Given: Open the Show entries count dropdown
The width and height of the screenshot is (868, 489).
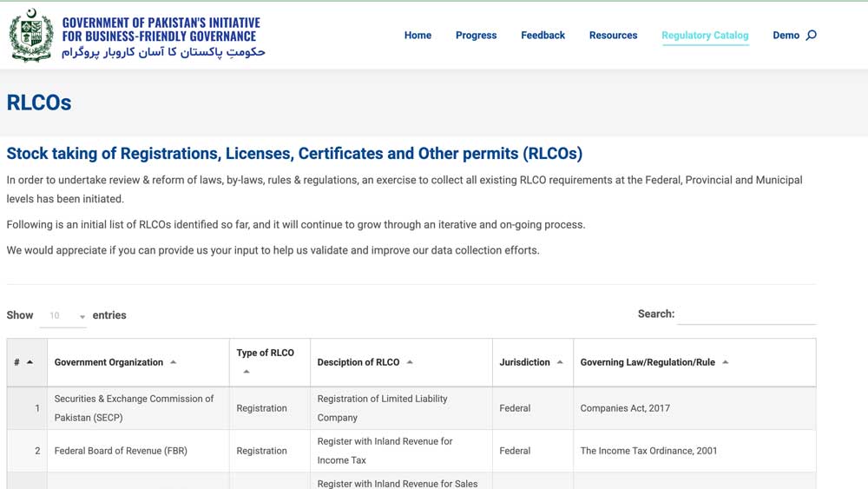Looking at the screenshot, I should pos(63,315).
